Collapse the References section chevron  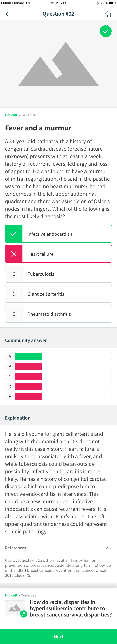108,548
